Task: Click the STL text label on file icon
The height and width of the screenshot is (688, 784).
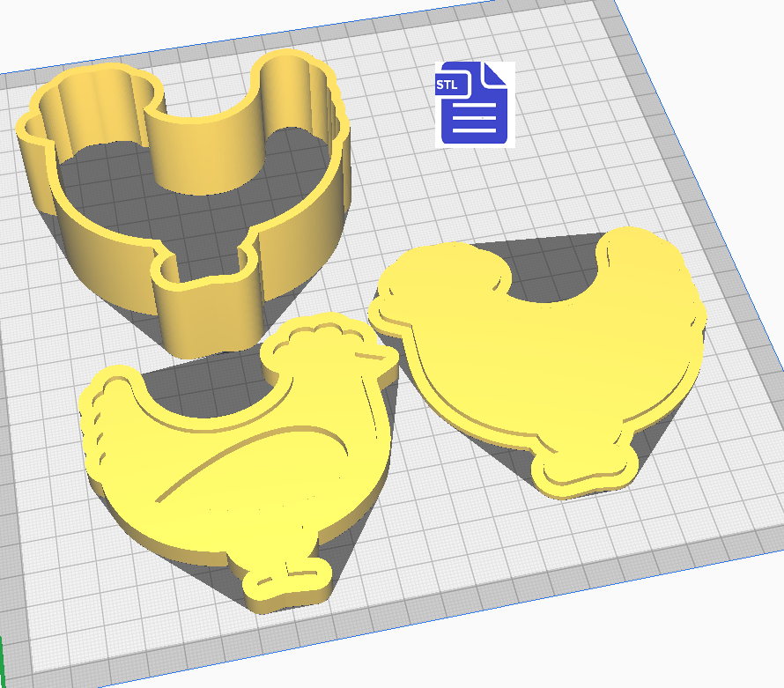Action: [x=447, y=85]
